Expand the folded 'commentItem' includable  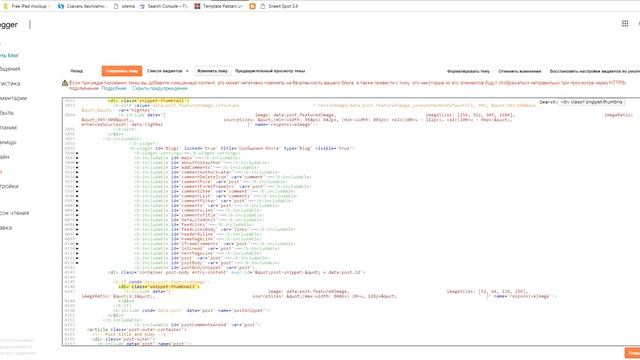coord(77,191)
